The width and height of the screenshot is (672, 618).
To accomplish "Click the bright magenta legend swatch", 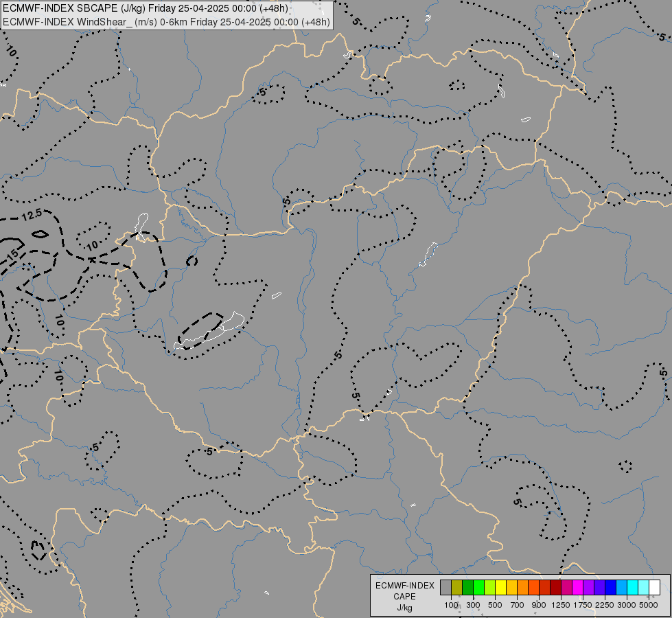I will [577, 587].
